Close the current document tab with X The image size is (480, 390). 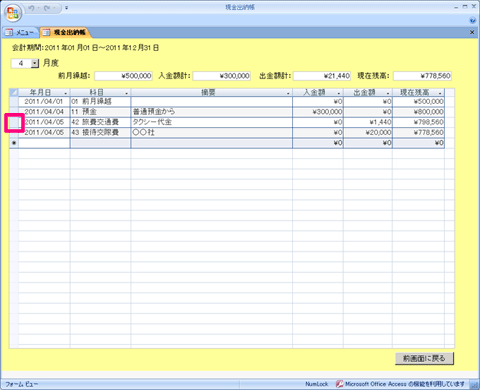(x=472, y=32)
